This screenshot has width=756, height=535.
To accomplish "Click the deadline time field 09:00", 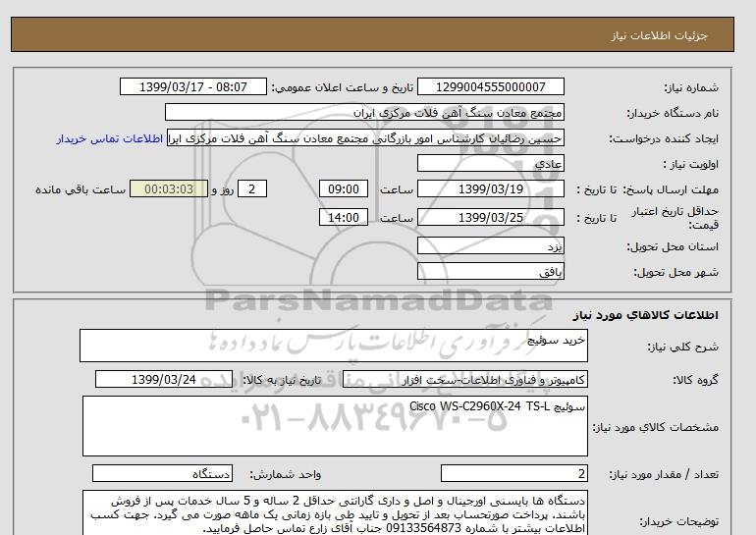I will tap(344, 188).
